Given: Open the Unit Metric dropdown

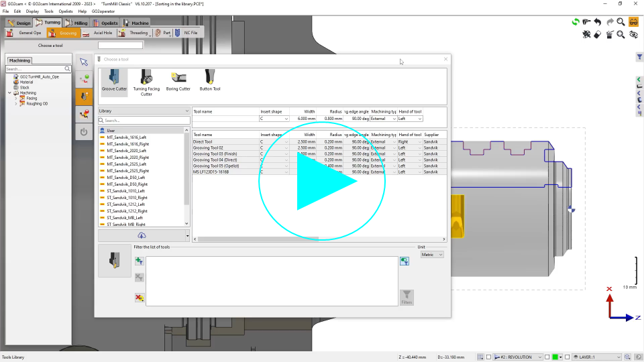Looking at the screenshot, I should tap(431, 255).
